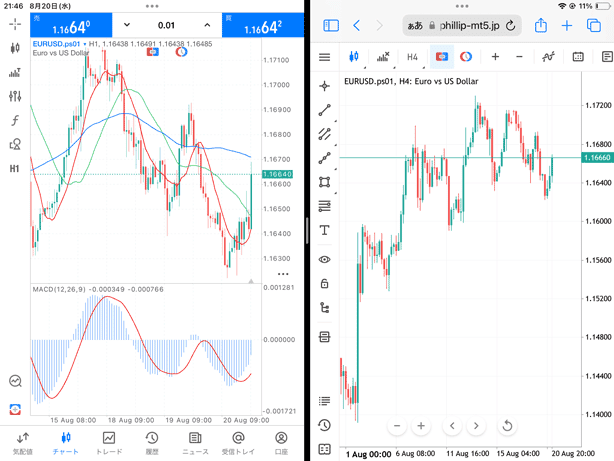Increase lot volume with up chevron

click(207, 25)
